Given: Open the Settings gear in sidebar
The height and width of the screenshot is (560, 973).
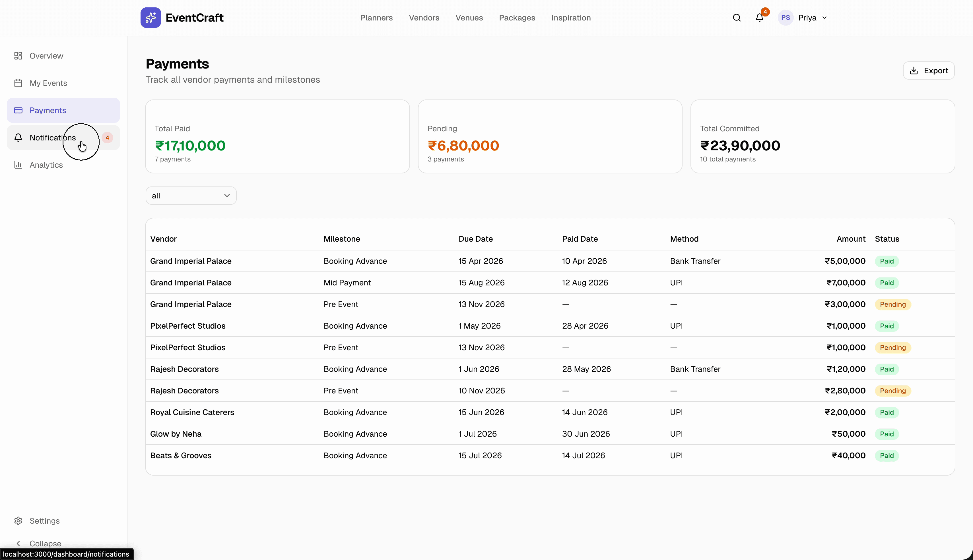Looking at the screenshot, I should tap(18, 521).
